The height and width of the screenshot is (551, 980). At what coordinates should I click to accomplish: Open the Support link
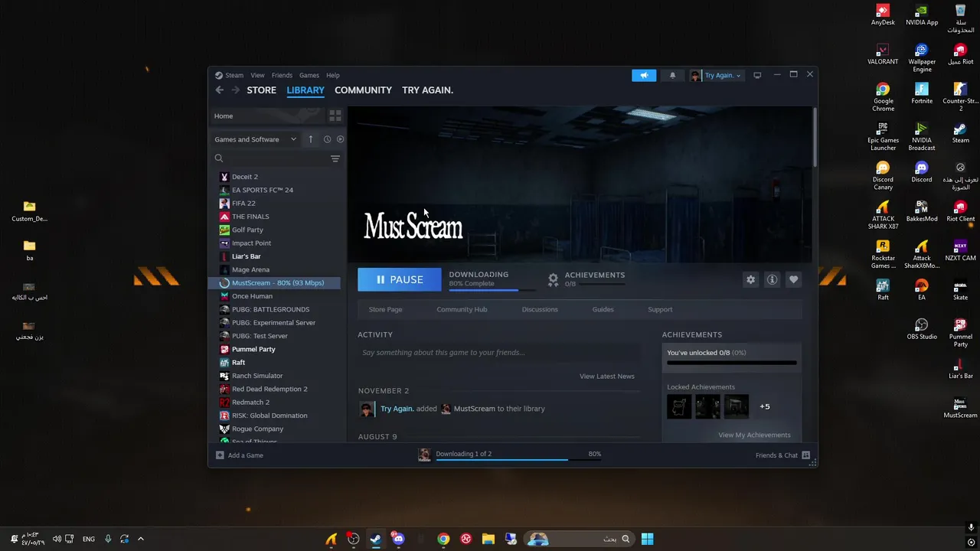pyautogui.click(x=660, y=309)
